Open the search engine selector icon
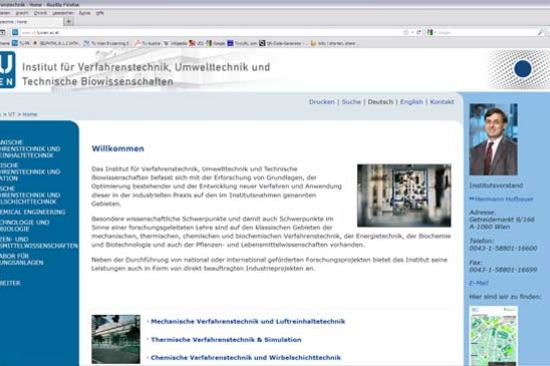 (x=430, y=32)
